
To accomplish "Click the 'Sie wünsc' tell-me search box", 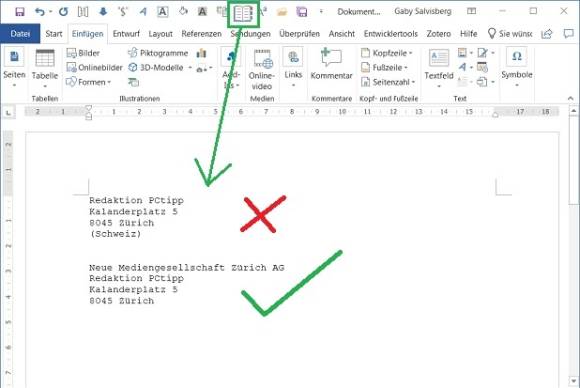I will coord(510,34).
